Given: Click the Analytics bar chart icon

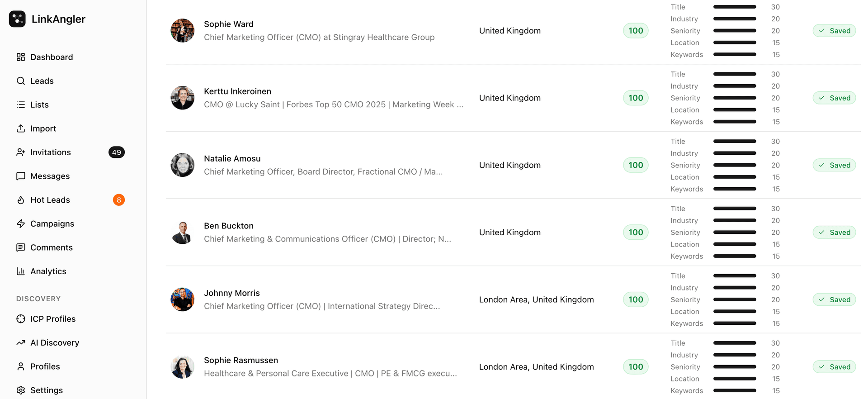Looking at the screenshot, I should point(21,271).
